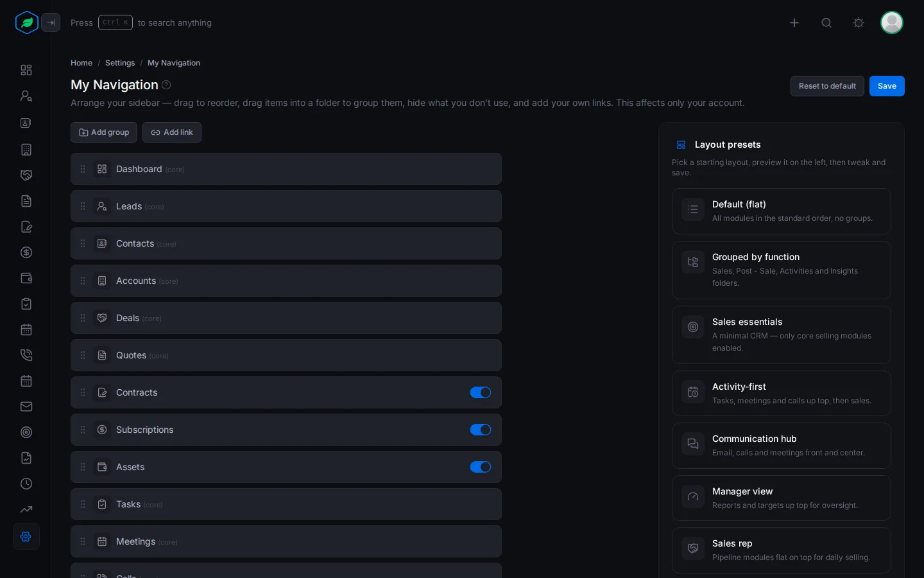The image size is (924, 578).
Task: Open the user avatar menu
Action: click(x=892, y=22)
